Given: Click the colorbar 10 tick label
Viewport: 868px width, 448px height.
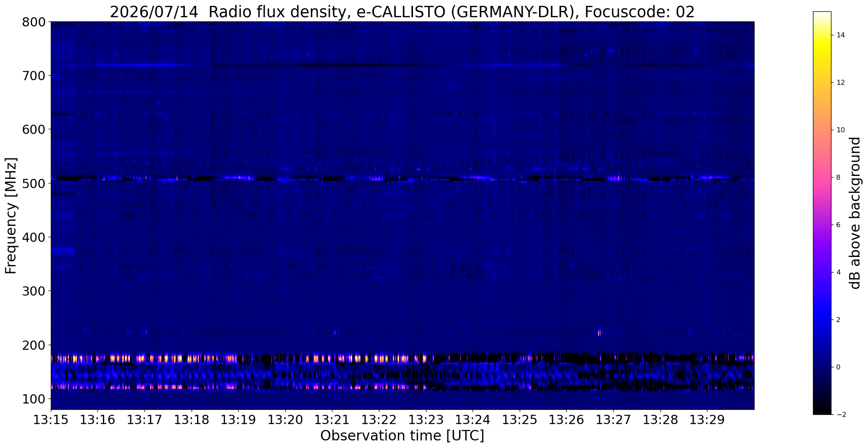Looking at the screenshot, I should pyautogui.click(x=841, y=130).
